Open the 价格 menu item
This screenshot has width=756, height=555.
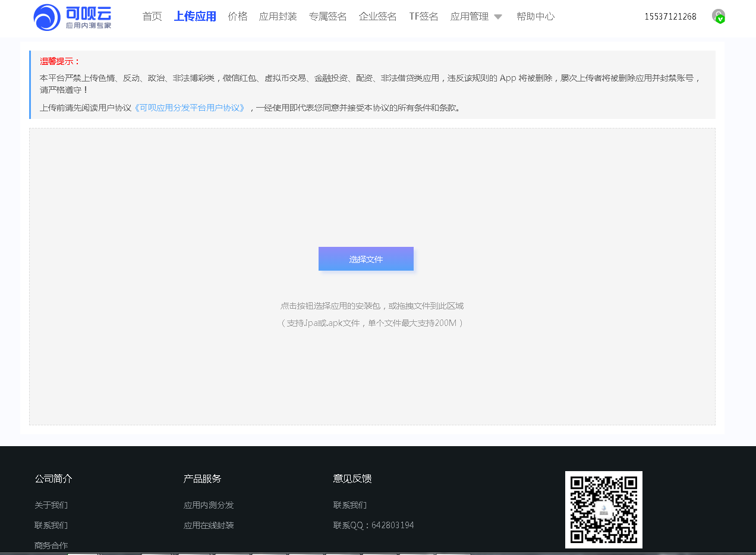pyautogui.click(x=238, y=16)
